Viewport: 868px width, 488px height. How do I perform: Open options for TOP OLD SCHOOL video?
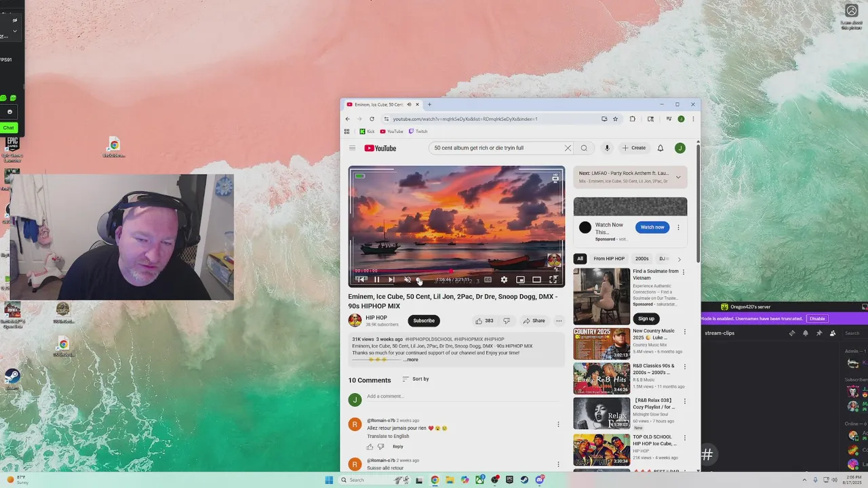[x=684, y=438]
